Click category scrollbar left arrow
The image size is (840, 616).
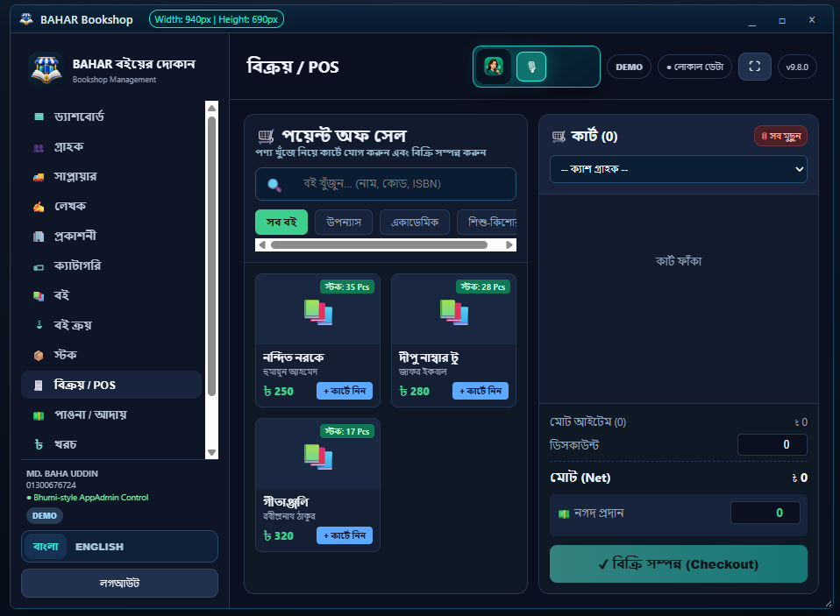[x=262, y=245]
